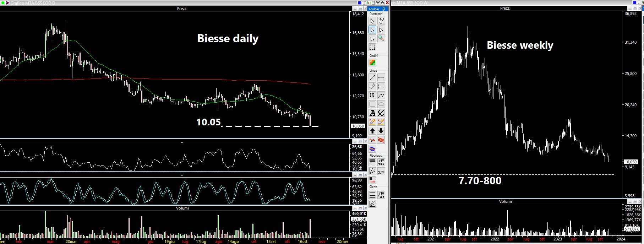
Task: Click the 'Puntatori' section label
Action: tap(376, 14)
